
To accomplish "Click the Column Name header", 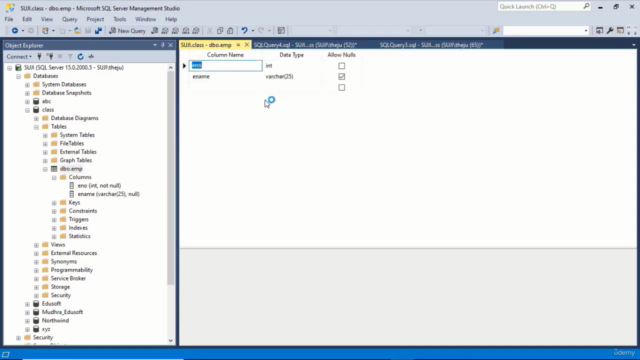I will [x=225, y=55].
